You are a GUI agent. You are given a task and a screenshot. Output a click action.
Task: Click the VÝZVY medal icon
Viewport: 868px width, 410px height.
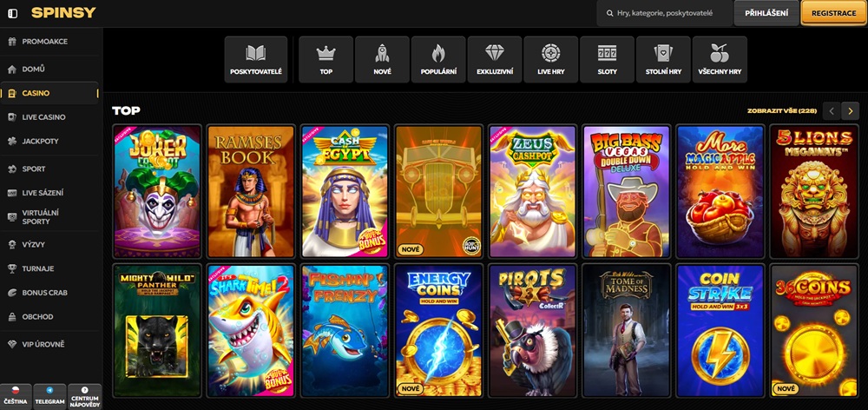[11, 244]
